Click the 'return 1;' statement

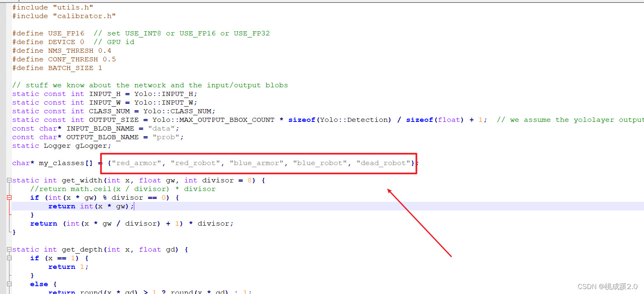click(x=69, y=267)
